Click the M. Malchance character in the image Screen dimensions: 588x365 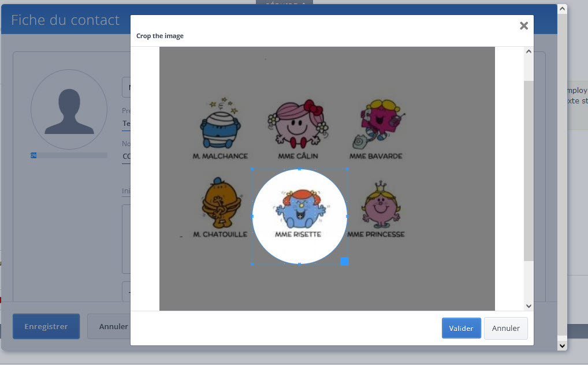click(221, 124)
